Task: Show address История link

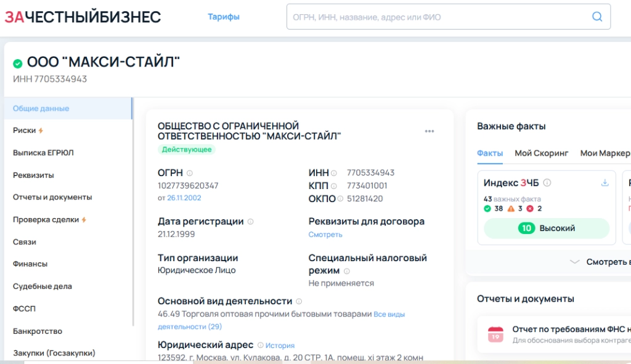Action: click(x=280, y=346)
